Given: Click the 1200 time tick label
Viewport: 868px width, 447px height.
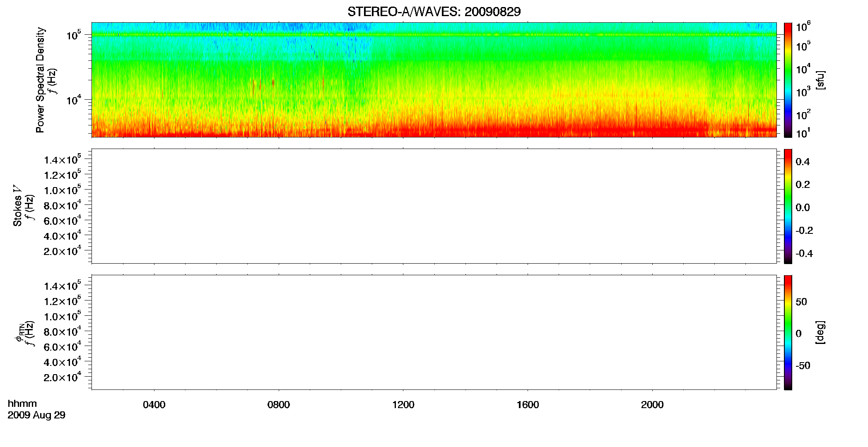Looking at the screenshot, I should [403, 405].
